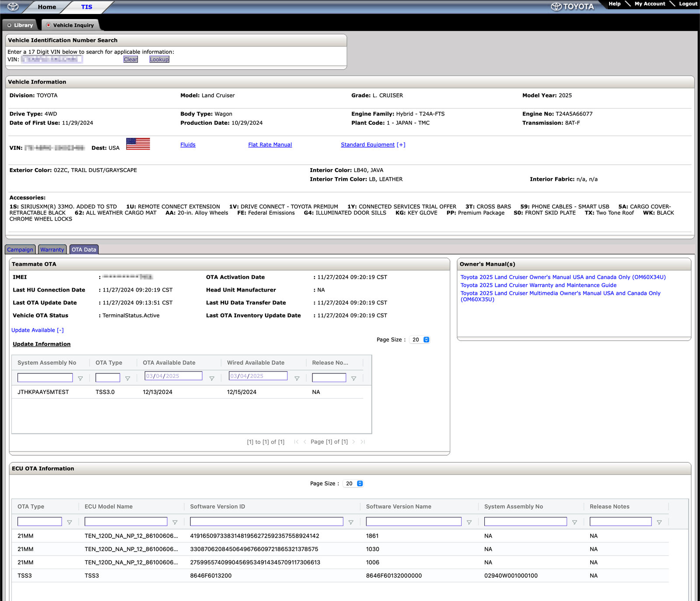
Task: Select the OTA Data tab
Action: click(84, 250)
